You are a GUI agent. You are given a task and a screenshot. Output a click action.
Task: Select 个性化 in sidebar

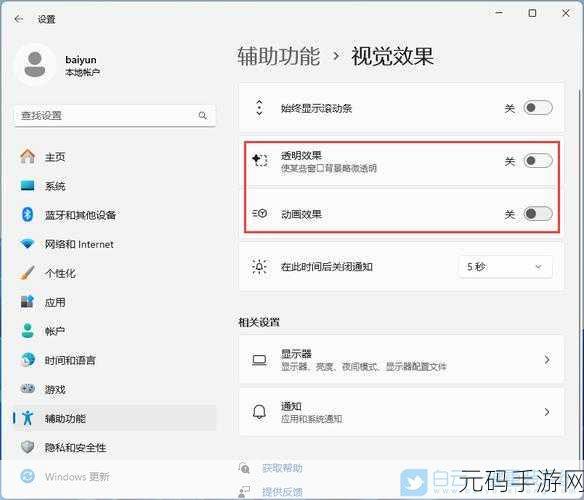[115, 273]
